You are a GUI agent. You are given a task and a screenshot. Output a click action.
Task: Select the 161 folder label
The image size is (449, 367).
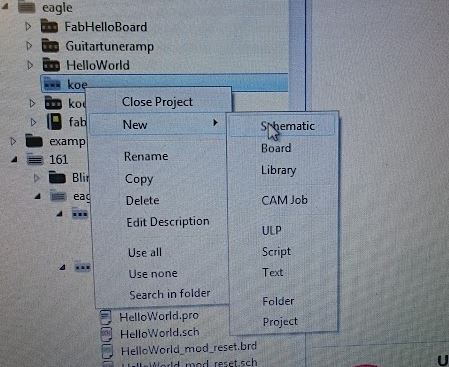point(59,160)
